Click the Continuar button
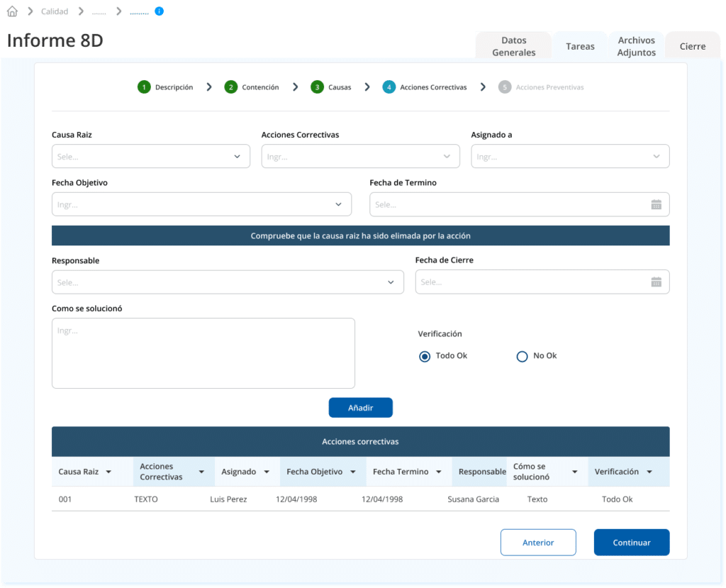 tap(632, 543)
